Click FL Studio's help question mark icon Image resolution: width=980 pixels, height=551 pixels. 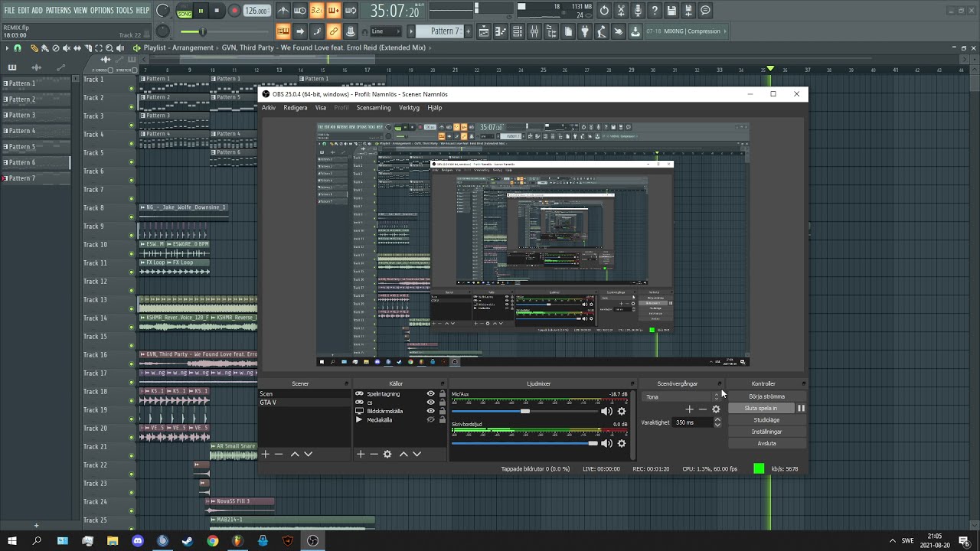click(x=655, y=11)
